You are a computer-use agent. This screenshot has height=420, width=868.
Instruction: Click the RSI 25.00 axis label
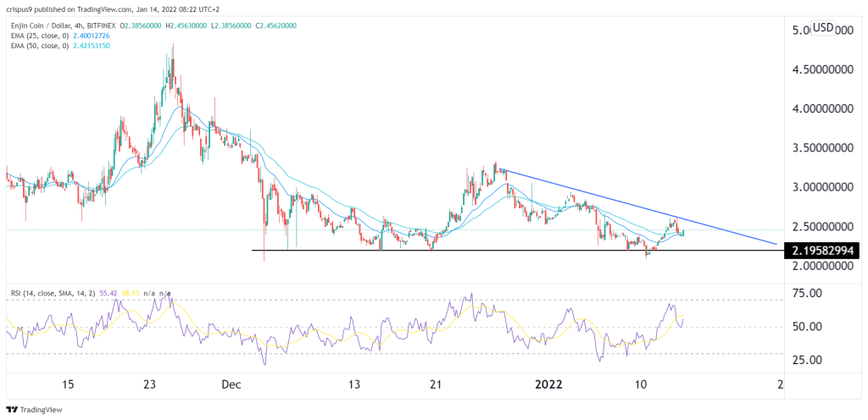[806, 360]
